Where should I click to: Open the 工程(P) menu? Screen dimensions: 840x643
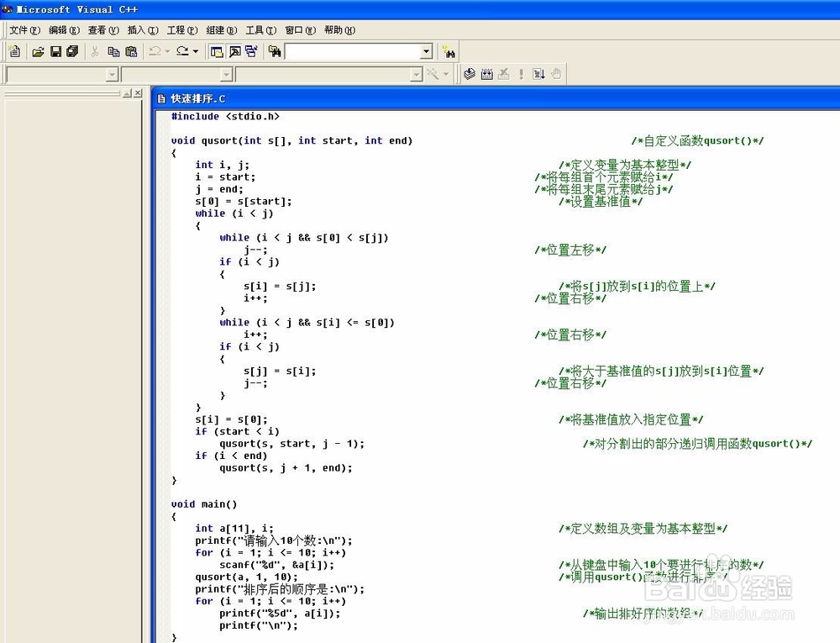coord(182,30)
